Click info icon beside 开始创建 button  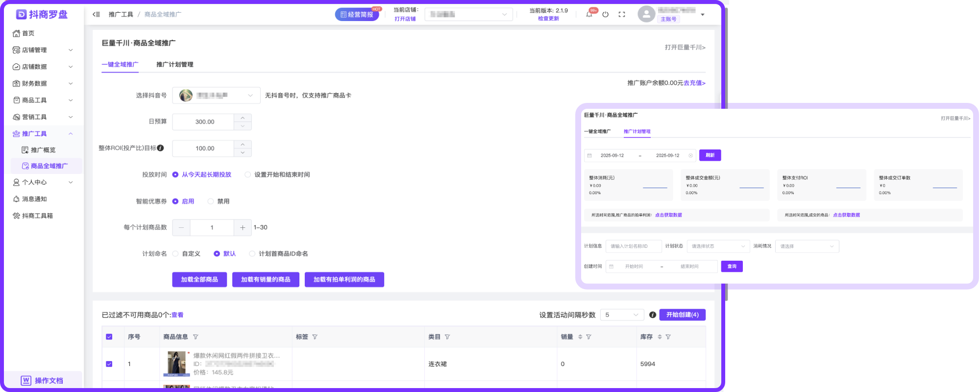point(653,315)
